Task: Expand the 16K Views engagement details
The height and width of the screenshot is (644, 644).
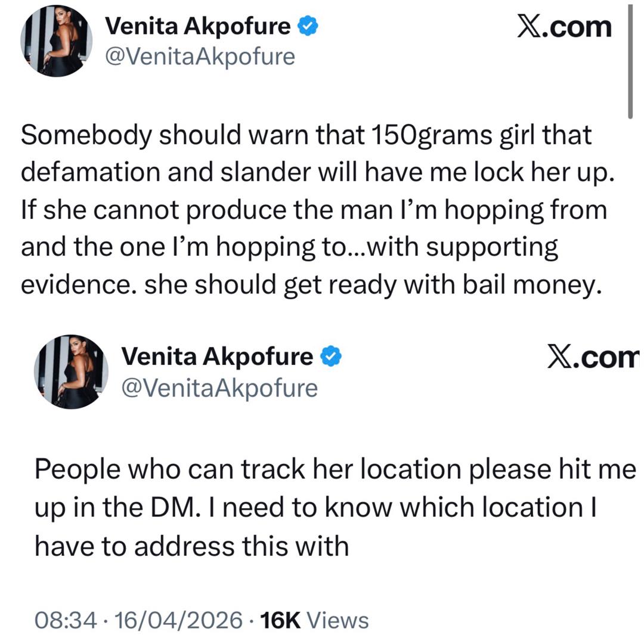Action: tap(279, 620)
